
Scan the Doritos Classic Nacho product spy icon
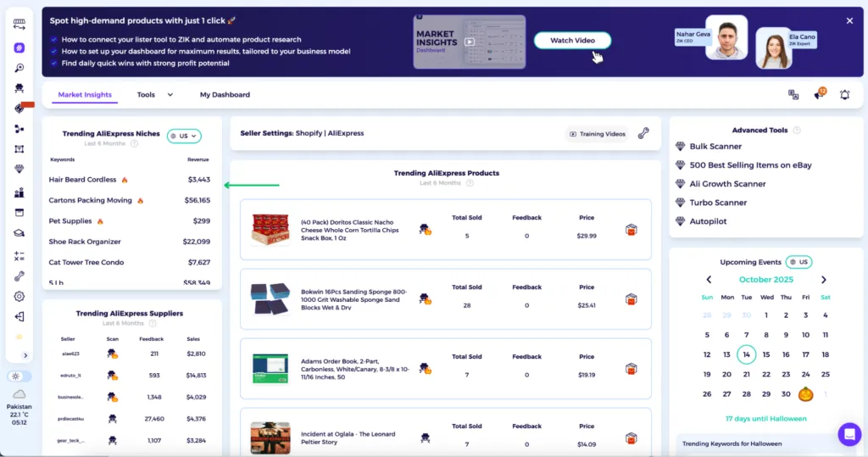[x=426, y=229]
